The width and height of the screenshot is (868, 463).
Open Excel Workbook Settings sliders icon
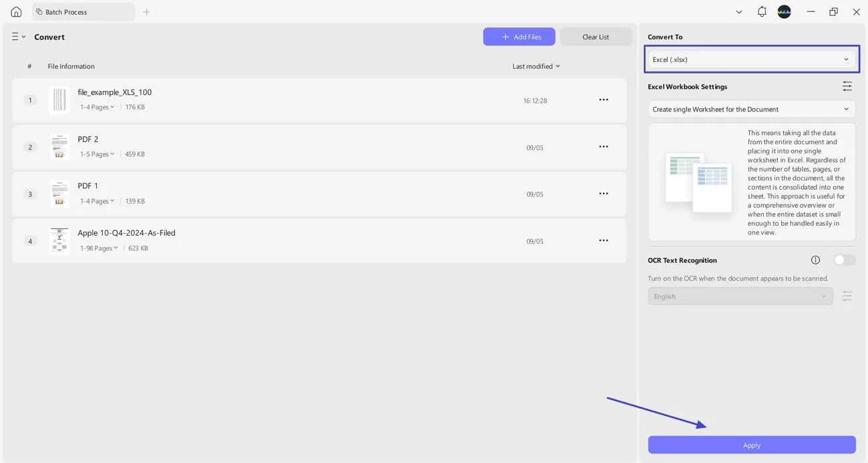click(847, 86)
